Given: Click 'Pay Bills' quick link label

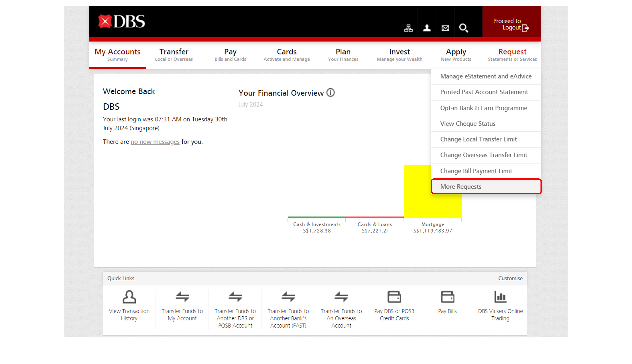Looking at the screenshot, I should [x=447, y=311].
